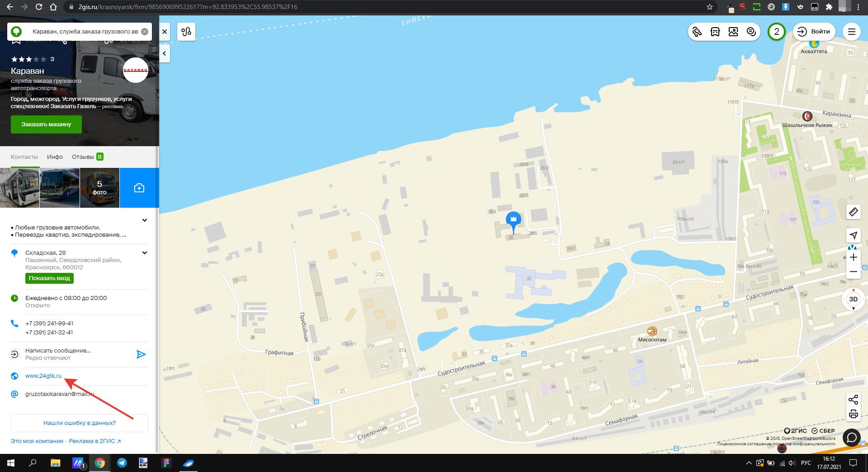Expand the Складская, 28 address chevron
Viewport: 868px width, 472px height.
coord(145,253)
